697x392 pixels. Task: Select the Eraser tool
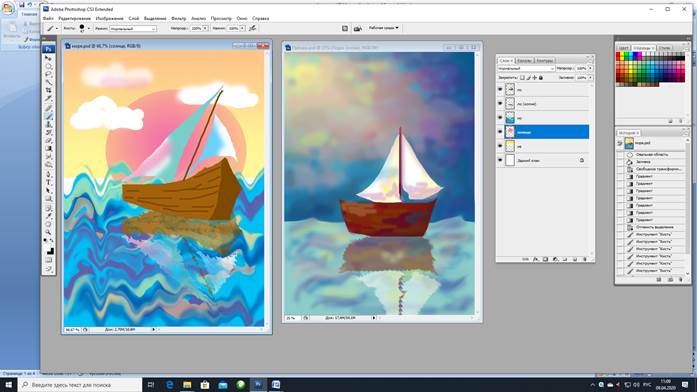[x=48, y=140]
